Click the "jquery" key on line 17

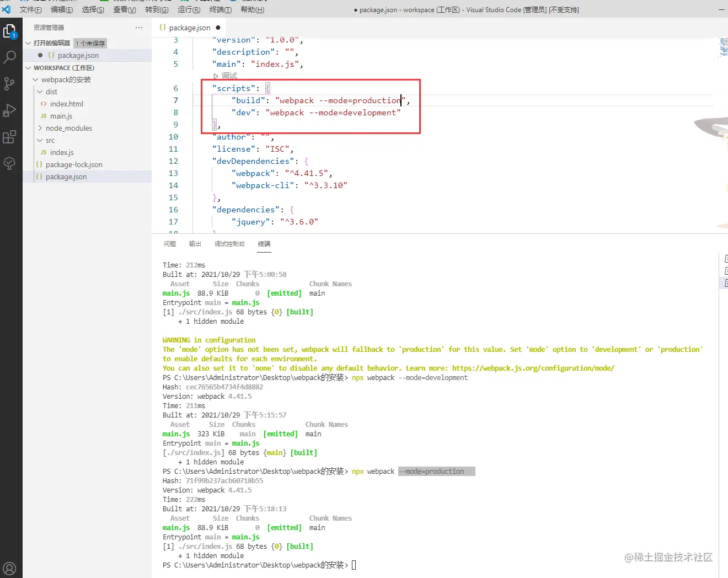pos(251,222)
